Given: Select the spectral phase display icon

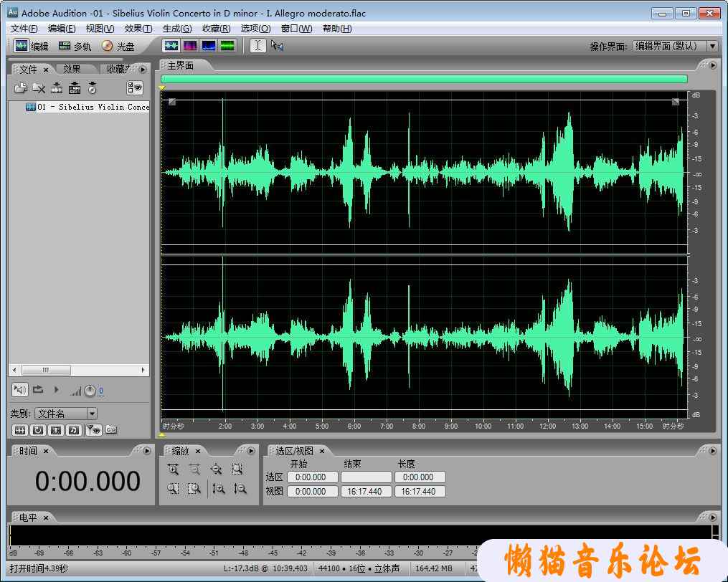Looking at the screenshot, I should 227,45.
